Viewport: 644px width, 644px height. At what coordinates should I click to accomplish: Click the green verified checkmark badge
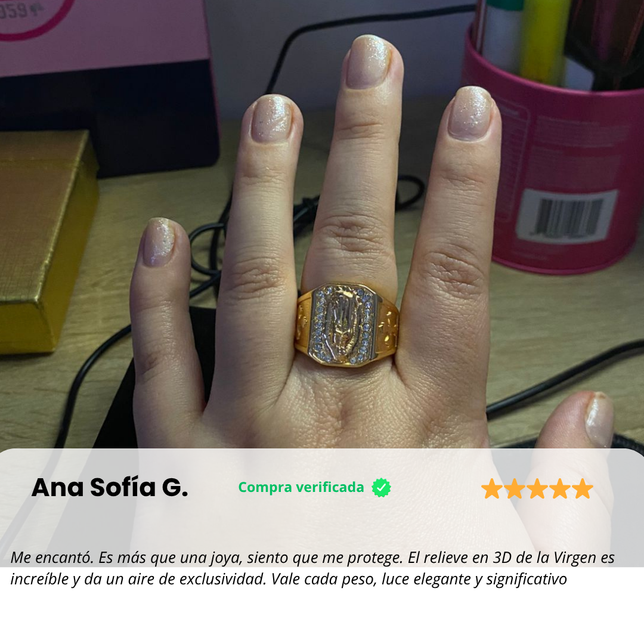(x=381, y=488)
